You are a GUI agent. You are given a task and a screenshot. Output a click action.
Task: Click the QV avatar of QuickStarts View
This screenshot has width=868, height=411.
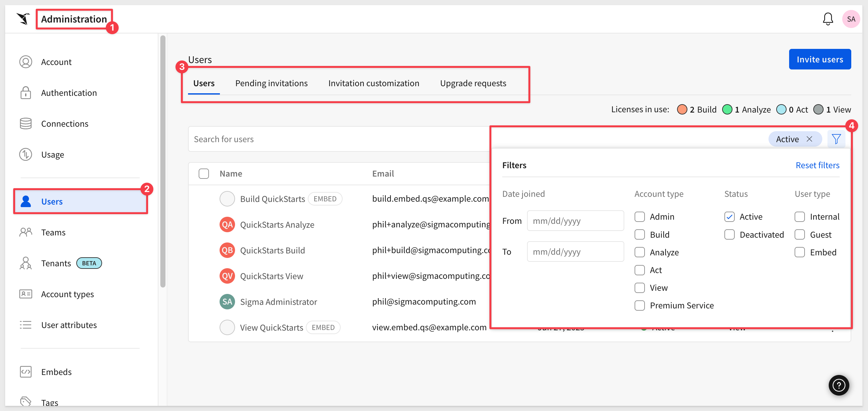coord(227,276)
